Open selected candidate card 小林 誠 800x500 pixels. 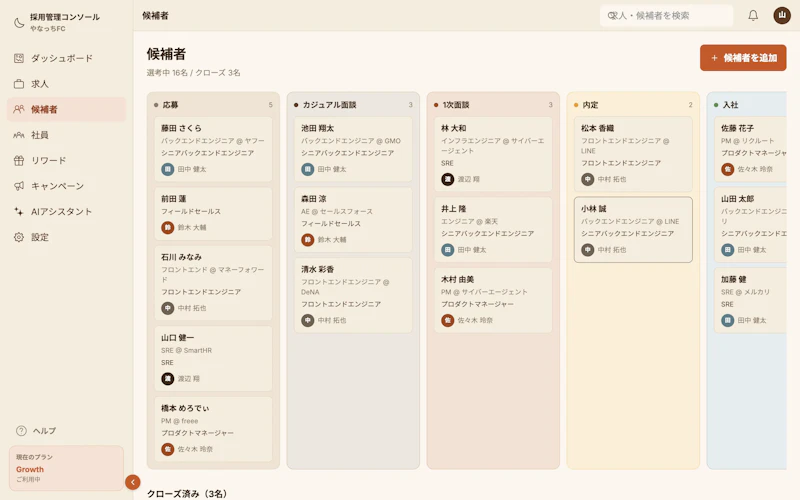[x=633, y=230]
